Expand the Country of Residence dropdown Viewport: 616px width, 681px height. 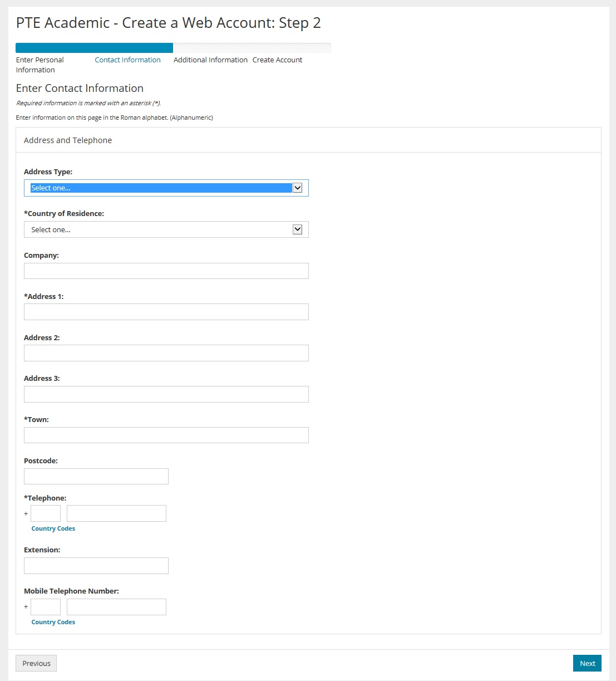(166, 229)
